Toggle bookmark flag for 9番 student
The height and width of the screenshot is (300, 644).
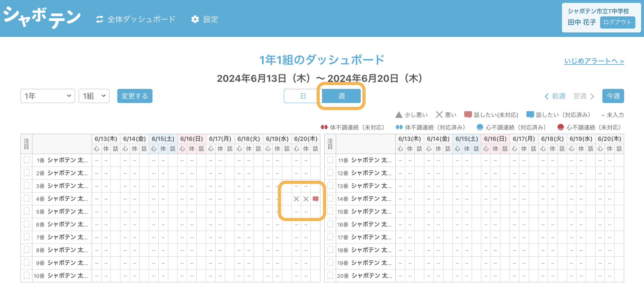[27, 263]
